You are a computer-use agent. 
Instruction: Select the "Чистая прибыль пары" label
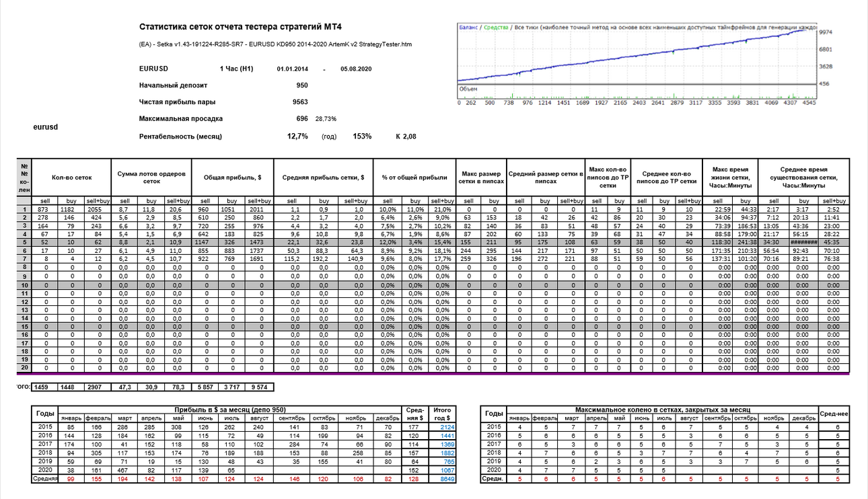pyautogui.click(x=177, y=102)
